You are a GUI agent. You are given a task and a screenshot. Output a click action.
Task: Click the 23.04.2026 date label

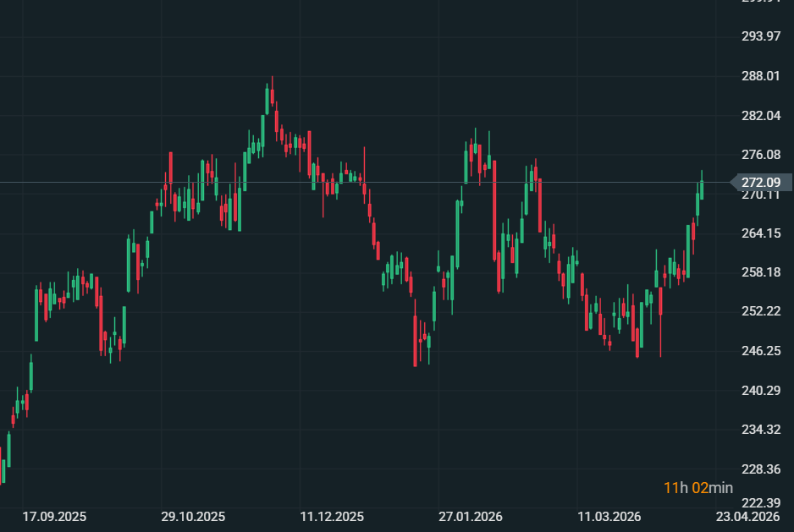tap(747, 516)
